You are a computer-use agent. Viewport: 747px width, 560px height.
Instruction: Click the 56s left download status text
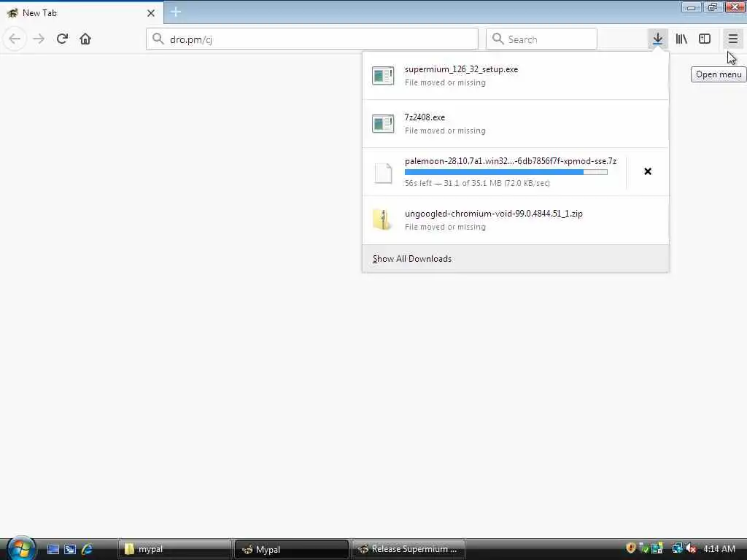[x=477, y=183]
